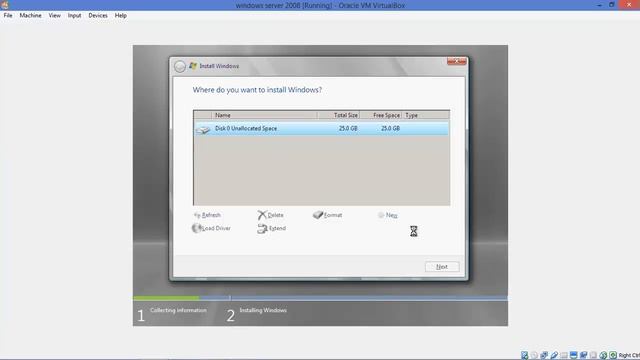Click the Type column header
This screenshot has height=360, width=640.
tap(426, 116)
